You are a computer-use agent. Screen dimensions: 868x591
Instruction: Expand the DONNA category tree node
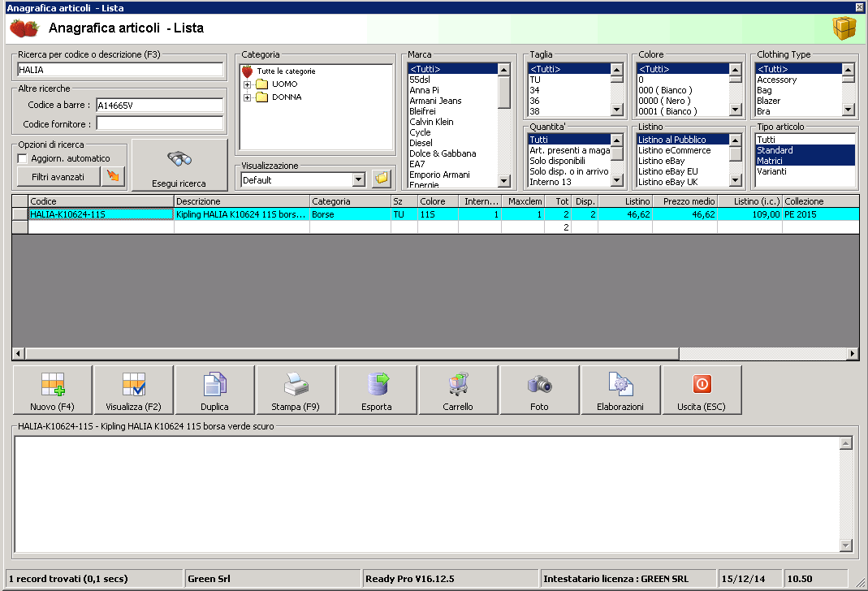[x=248, y=98]
